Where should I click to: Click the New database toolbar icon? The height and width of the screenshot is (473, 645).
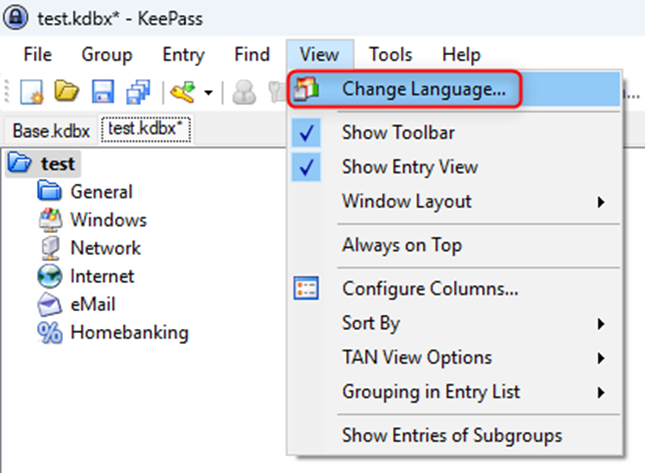pyautogui.click(x=32, y=91)
